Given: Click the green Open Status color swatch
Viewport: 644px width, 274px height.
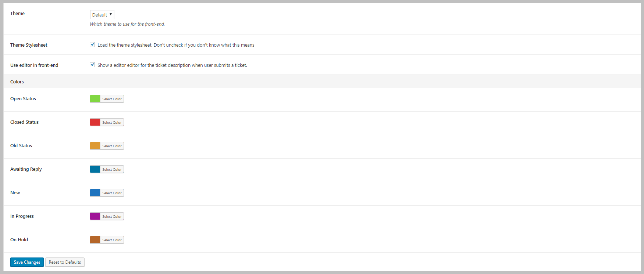Looking at the screenshot, I should click(95, 99).
